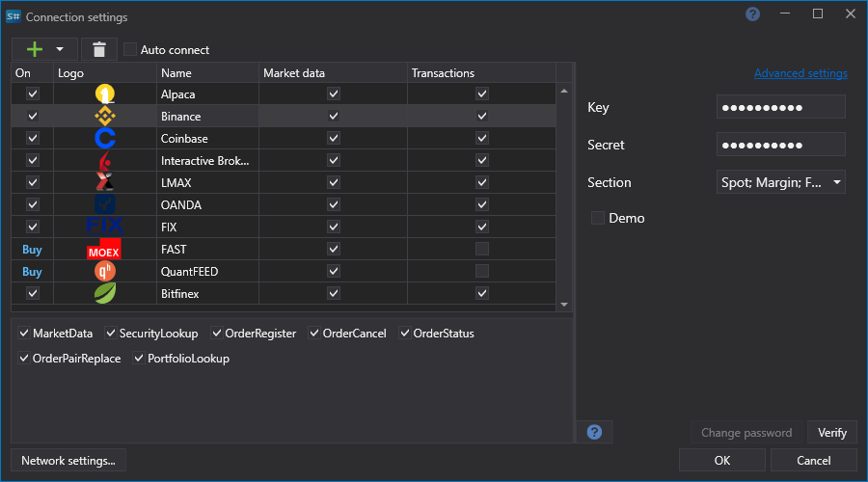Click the connection list scroll up arrow

(564, 91)
